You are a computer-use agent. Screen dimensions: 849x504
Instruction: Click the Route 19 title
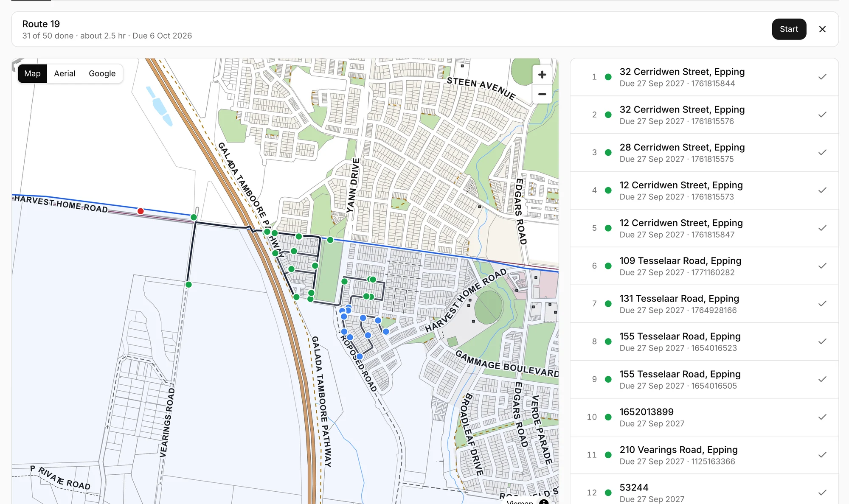pyautogui.click(x=41, y=24)
